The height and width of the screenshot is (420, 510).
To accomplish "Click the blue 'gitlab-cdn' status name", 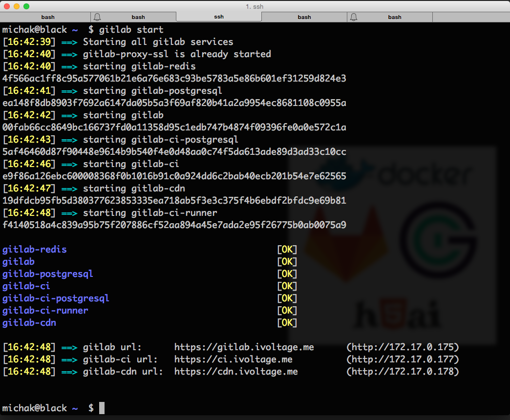I will point(29,322).
